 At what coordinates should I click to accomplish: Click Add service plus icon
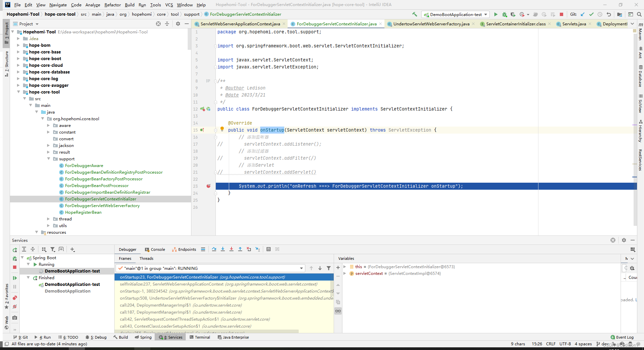[x=72, y=249]
